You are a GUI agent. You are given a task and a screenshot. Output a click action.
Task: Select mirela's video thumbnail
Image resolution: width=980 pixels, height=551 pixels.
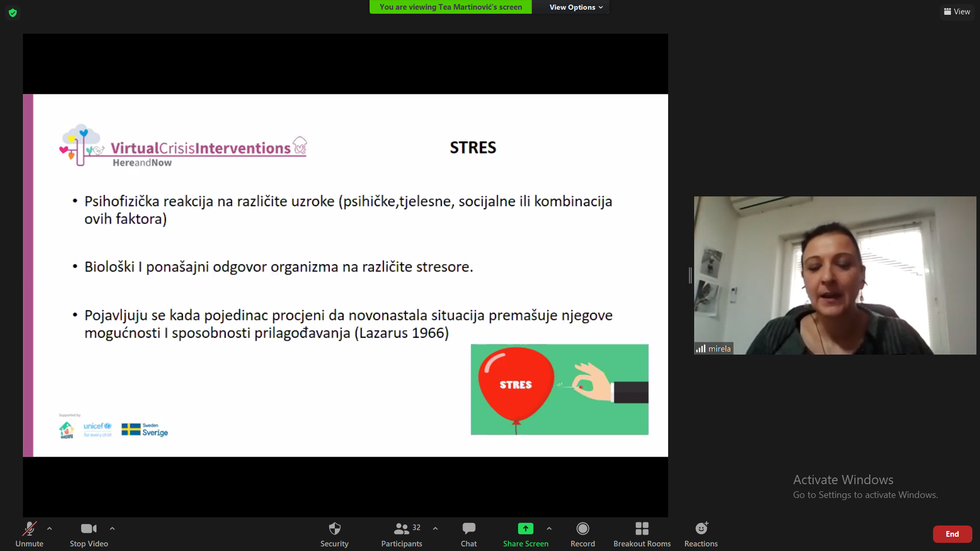click(835, 275)
